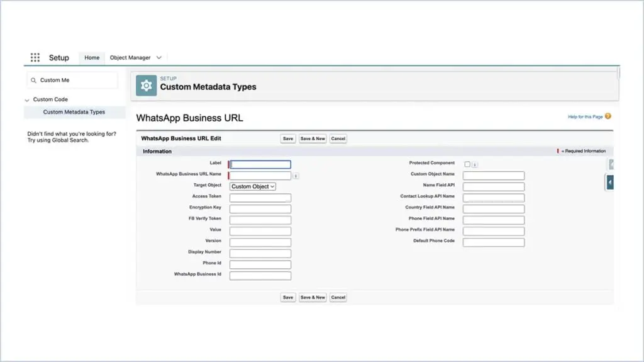This screenshot has width=644, height=362.
Task: Click the Custom Object Name input field
Action: click(493, 176)
